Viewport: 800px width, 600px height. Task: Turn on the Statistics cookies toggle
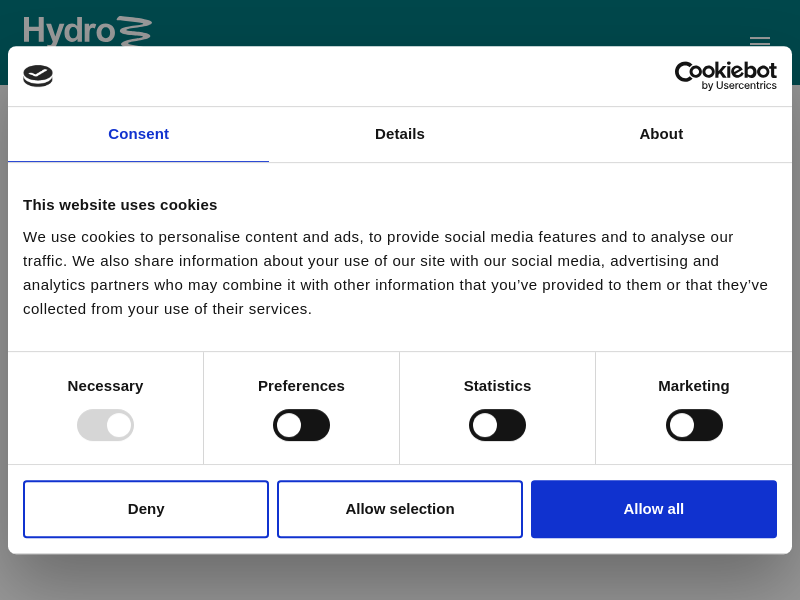pos(497,425)
